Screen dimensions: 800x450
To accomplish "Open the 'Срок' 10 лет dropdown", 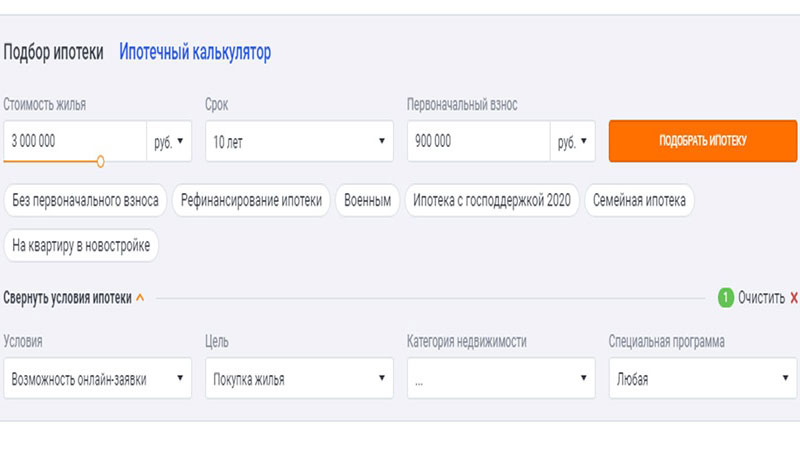I will pyautogui.click(x=297, y=142).
